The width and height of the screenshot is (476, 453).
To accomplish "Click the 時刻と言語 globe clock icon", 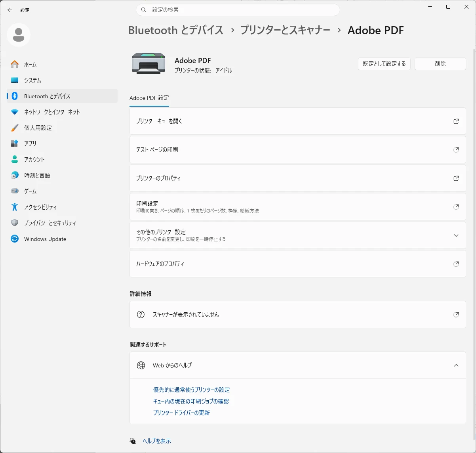I will [x=15, y=175].
